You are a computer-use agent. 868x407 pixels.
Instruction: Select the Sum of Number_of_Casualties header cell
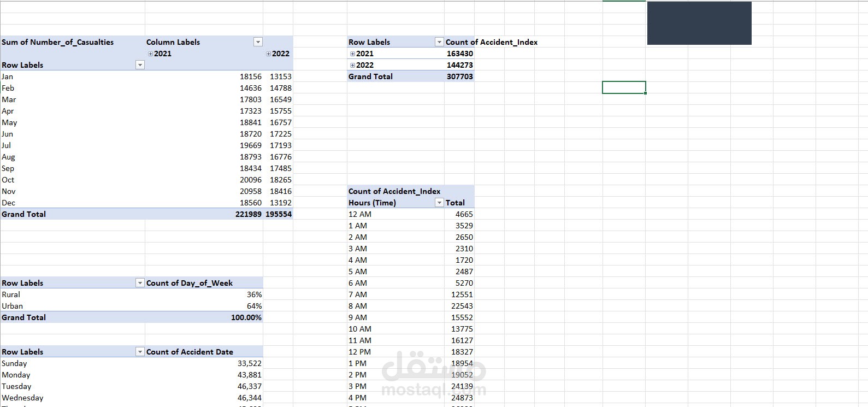point(73,42)
